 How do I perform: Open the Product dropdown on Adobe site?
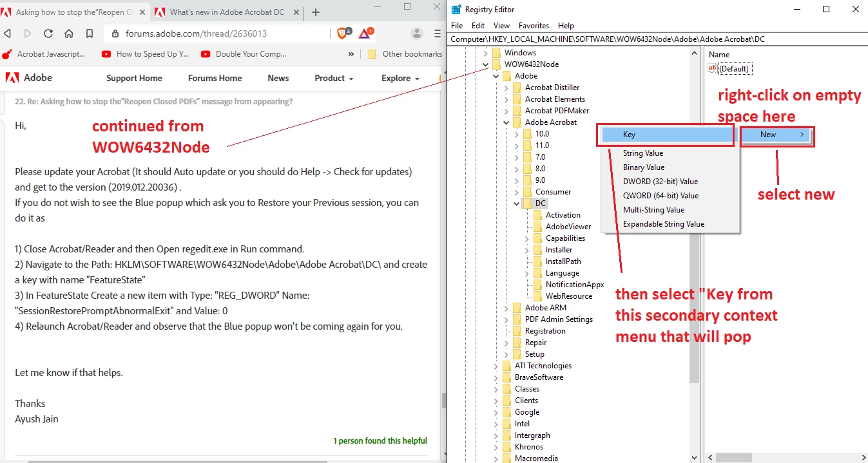(334, 78)
